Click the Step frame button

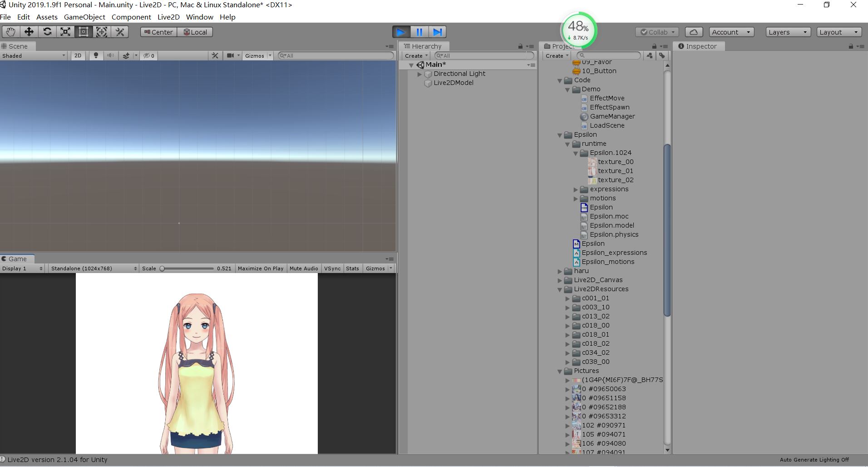pyautogui.click(x=437, y=32)
